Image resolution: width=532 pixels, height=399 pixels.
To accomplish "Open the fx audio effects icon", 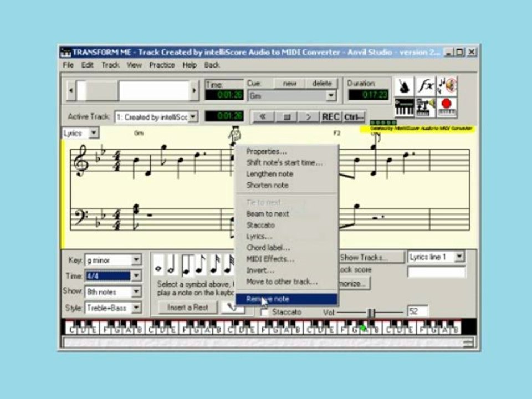I will click(426, 86).
